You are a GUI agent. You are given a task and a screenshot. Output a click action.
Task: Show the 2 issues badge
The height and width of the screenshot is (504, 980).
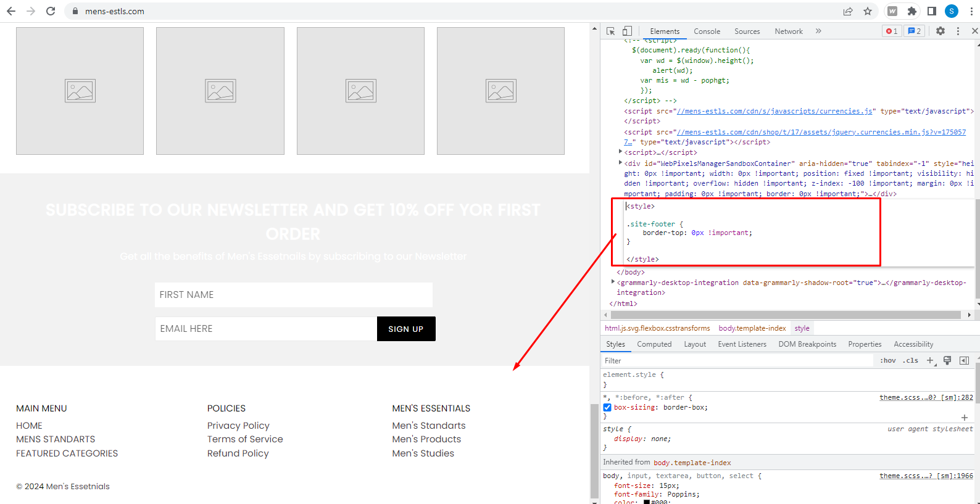(915, 31)
